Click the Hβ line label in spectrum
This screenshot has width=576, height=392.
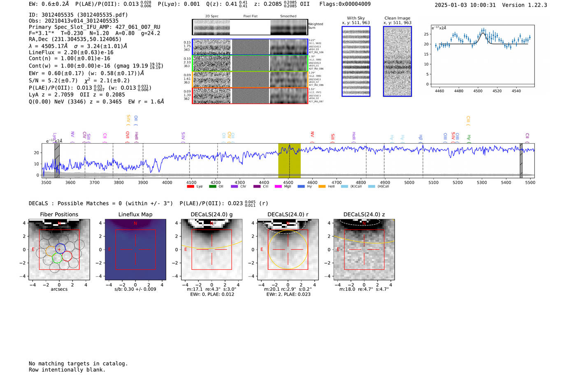coord(421,138)
